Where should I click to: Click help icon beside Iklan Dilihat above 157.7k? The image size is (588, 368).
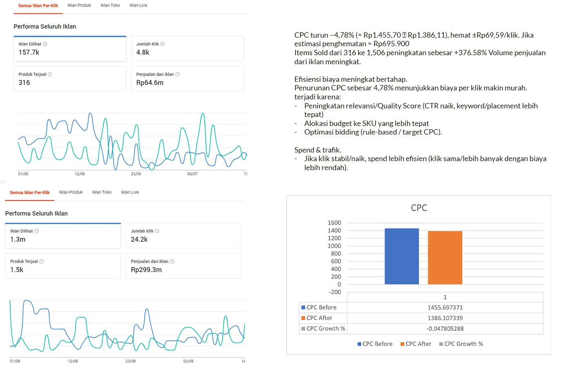tap(45, 44)
